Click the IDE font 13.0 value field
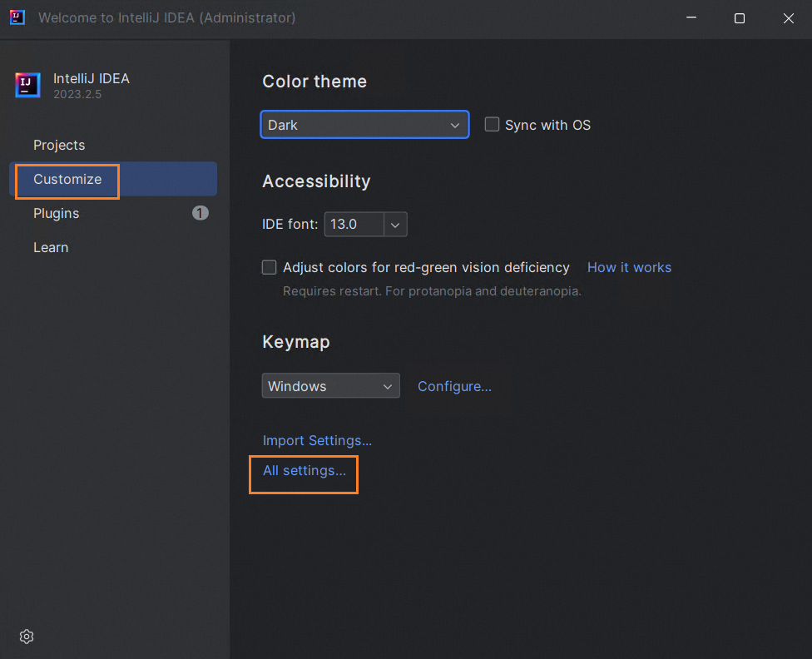Image resolution: width=812 pixels, height=659 pixels. pyautogui.click(x=354, y=225)
